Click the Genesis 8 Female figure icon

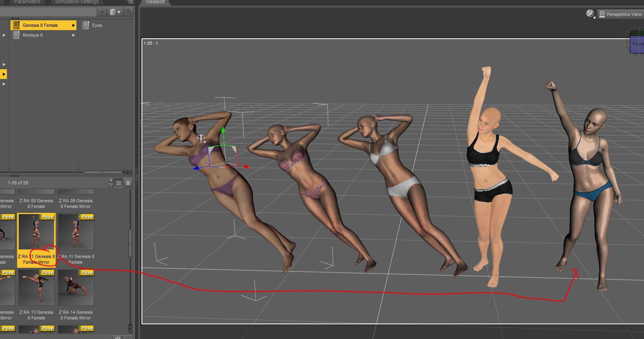16,25
